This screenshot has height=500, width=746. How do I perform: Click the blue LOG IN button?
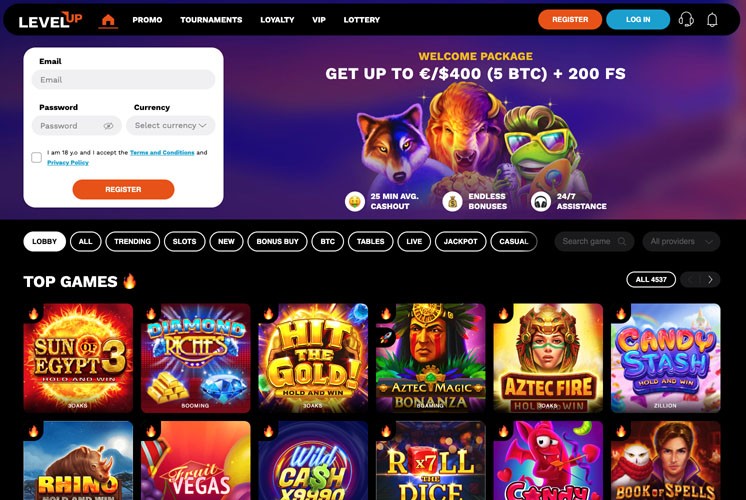coord(638,20)
